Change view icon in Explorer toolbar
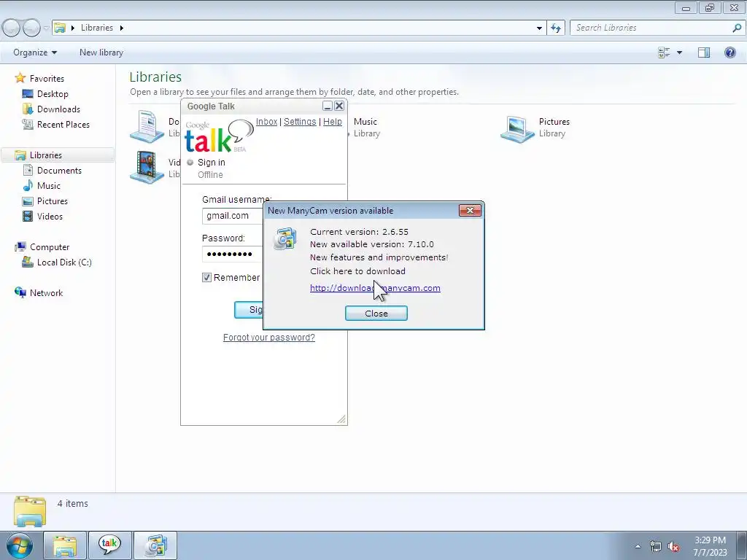This screenshot has width=747, height=560. tap(664, 52)
